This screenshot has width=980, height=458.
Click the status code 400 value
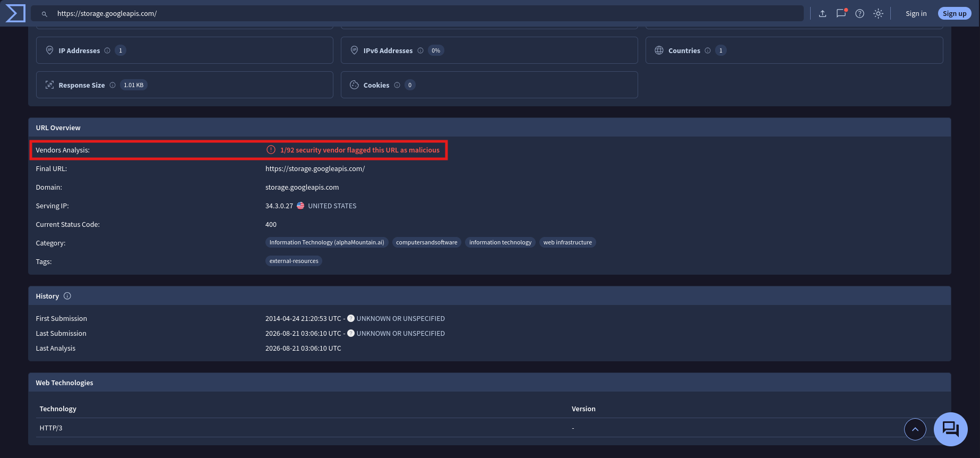coord(271,225)
